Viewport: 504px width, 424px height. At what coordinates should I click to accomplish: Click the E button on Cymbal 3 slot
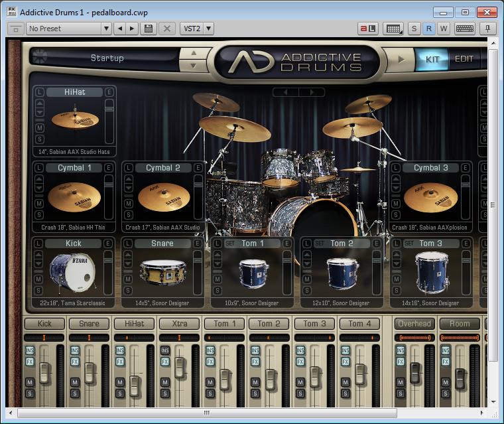pos(465,168)
